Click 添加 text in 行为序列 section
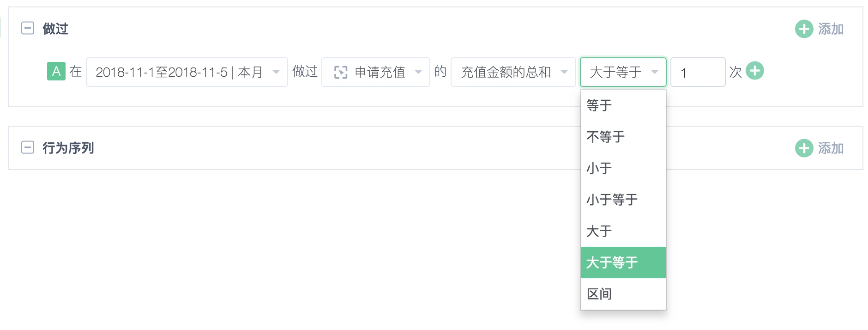 coord(831,148)
